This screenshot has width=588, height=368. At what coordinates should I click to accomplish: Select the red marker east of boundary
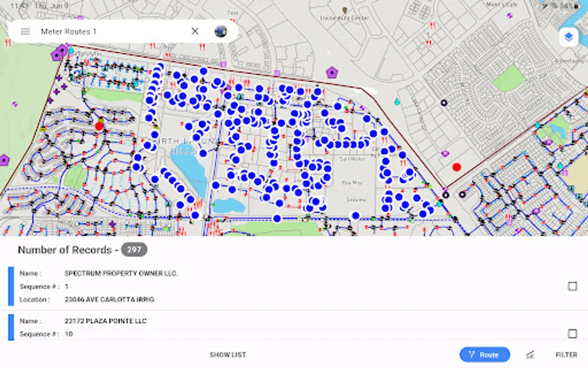pyautogui.click(x=457, y=167)
